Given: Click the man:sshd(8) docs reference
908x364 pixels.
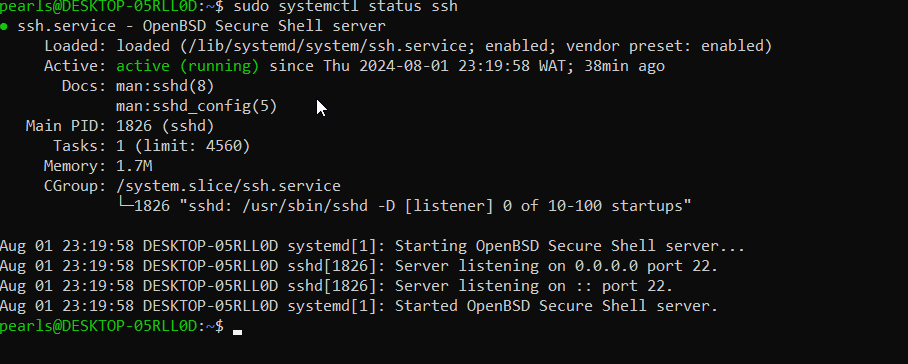Looking at the screenshot, I should tap(165, 86).
